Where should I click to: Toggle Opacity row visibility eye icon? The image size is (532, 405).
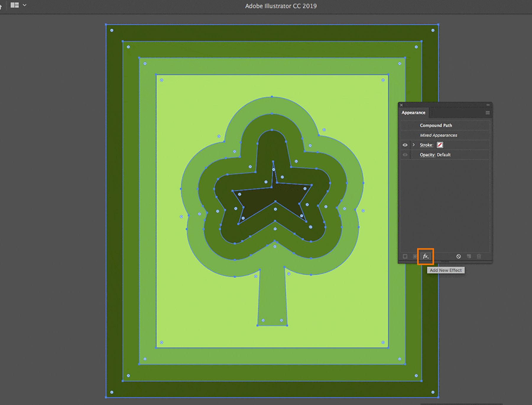coord(405,155)
